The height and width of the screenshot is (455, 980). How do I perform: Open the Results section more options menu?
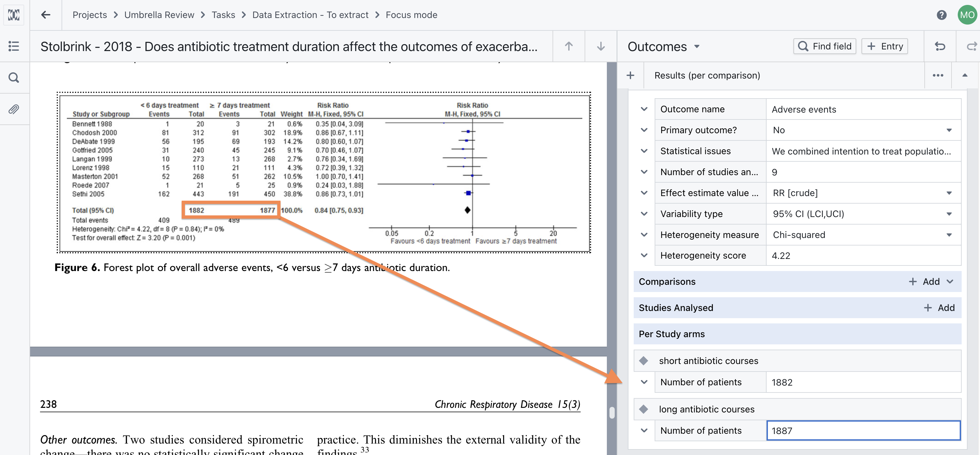tap(938, 75)
